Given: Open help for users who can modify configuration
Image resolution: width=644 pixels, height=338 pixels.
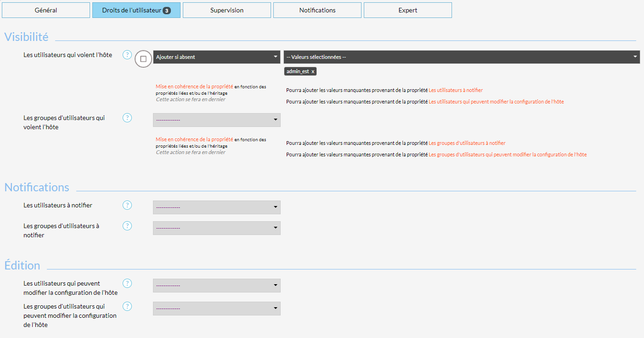Looking at the screenshot, I should (x=127, y=283).
